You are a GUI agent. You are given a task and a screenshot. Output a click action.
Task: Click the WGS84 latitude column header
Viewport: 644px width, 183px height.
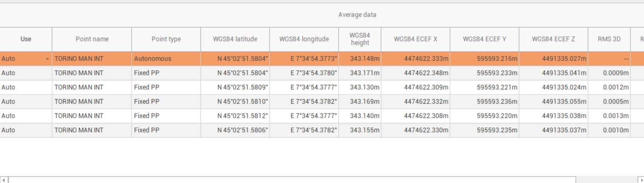click(235, 39)
